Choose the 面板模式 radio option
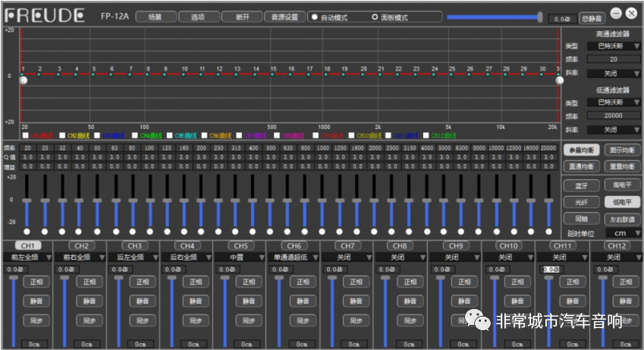Screen dimensions: 644x350 (x=375, y=17)
